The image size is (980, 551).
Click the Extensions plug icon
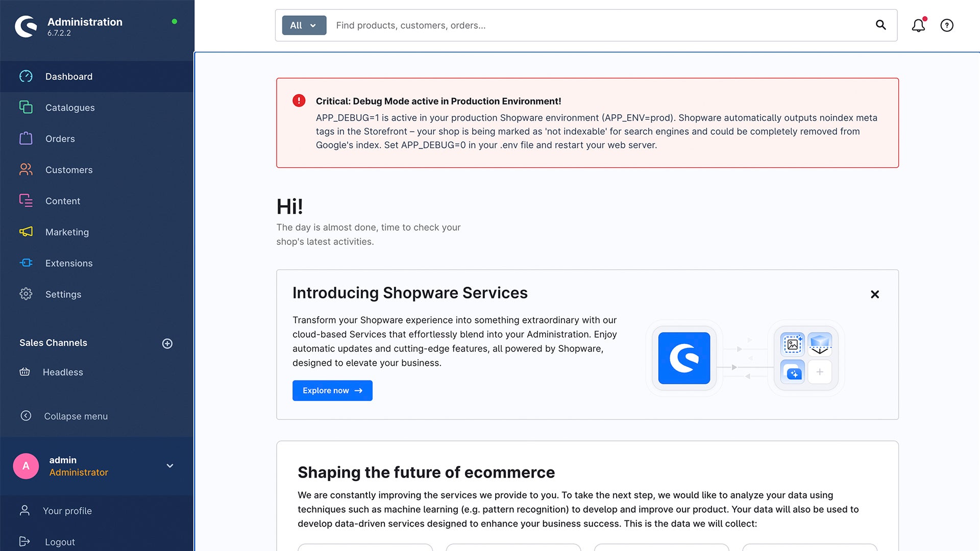(26, 263)
